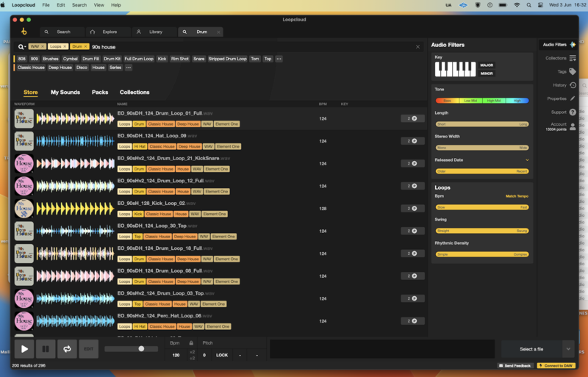Open the View menu

(99, 5)
